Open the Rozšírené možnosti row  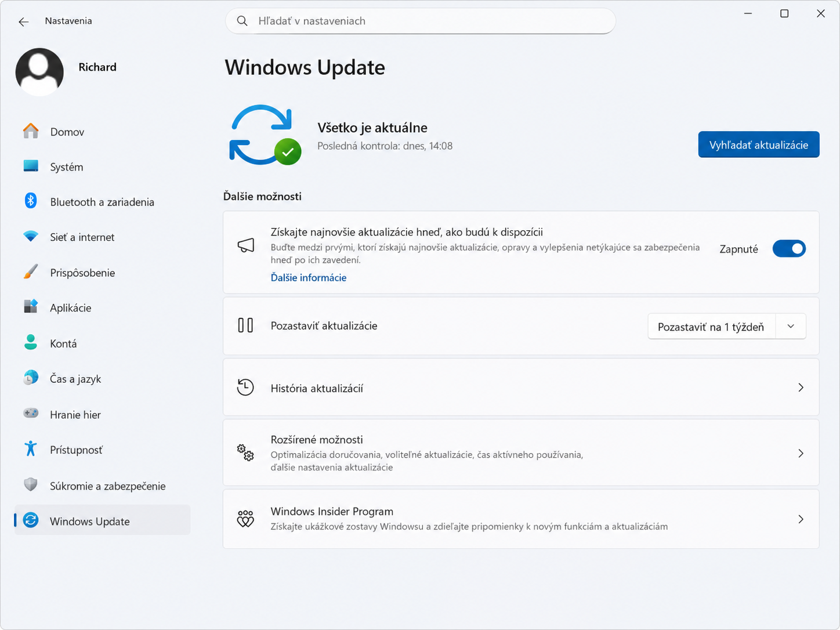(521, 452)
